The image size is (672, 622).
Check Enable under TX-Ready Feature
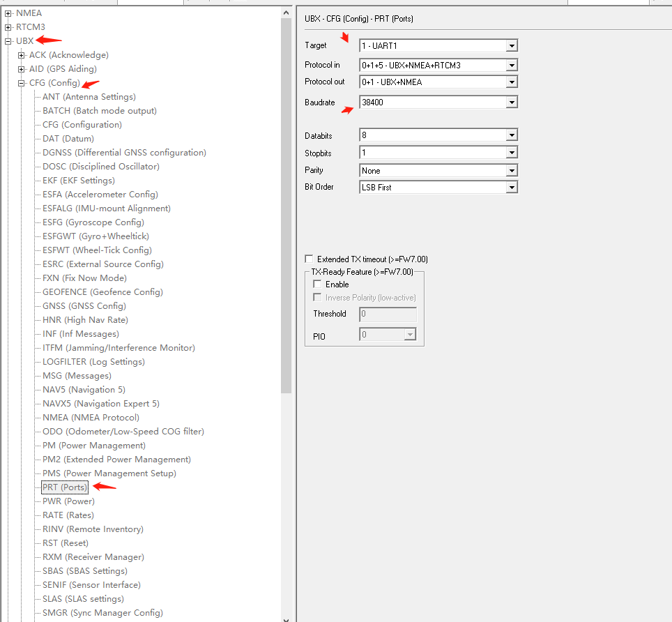tap(317, 284)
